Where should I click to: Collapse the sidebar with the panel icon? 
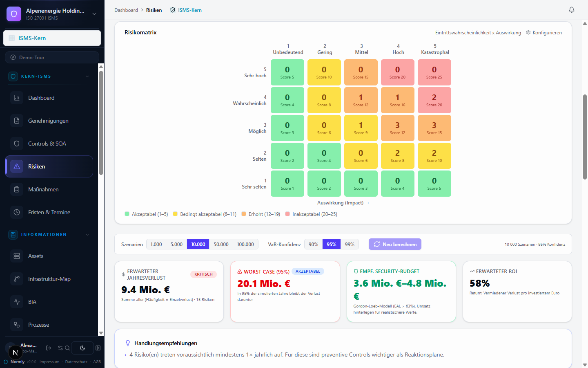[x=98, y=348]
